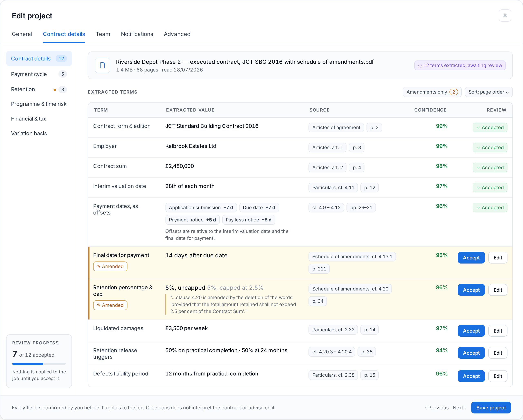
Task: Click Accepted badge for Contract form & edition
Action: pyautogui.click(x=490, y=127)
